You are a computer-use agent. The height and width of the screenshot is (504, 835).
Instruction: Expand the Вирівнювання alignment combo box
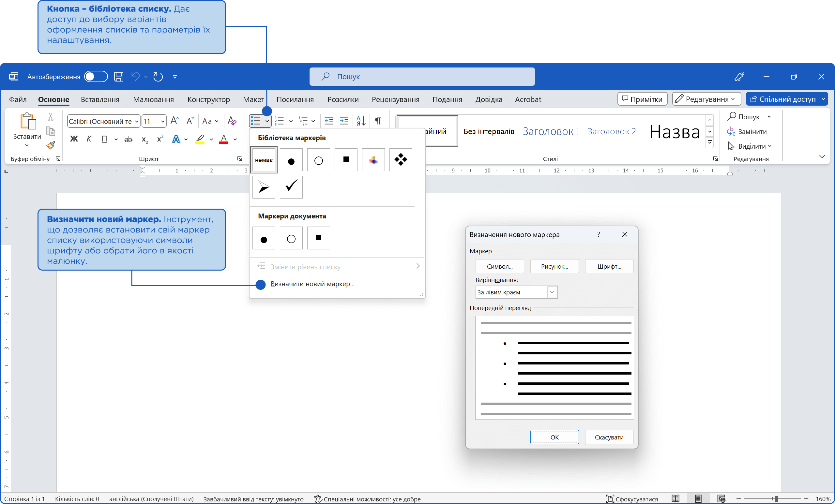pyautogui.click(x=552, y=292)
